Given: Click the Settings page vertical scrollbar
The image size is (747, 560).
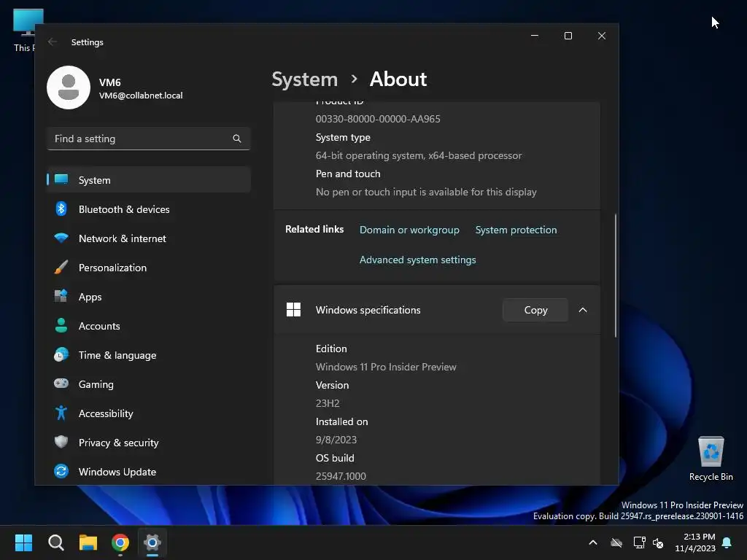Looking at the screenshot, I should (x=616, y=276).
